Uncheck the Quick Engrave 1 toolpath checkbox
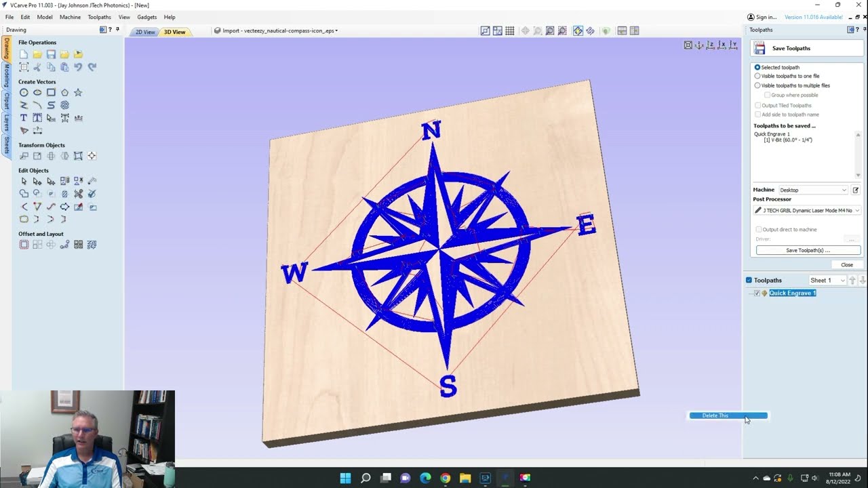The image size is (868, 488). point(757,293)
